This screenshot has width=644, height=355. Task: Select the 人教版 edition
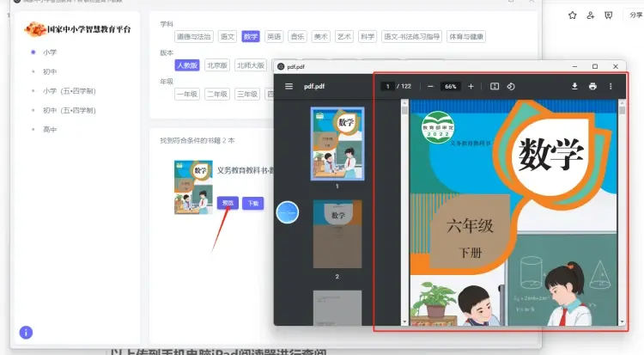187,65
